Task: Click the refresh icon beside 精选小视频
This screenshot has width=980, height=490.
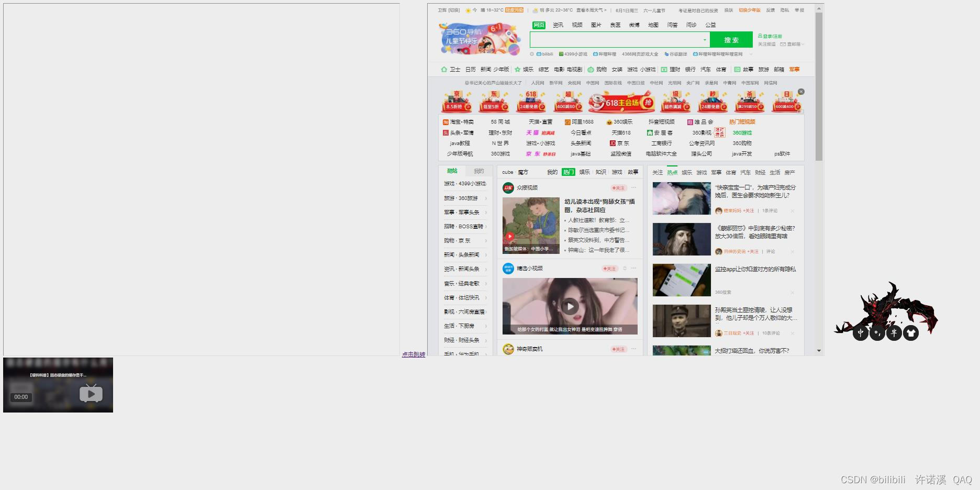Action: coord(625,269)
